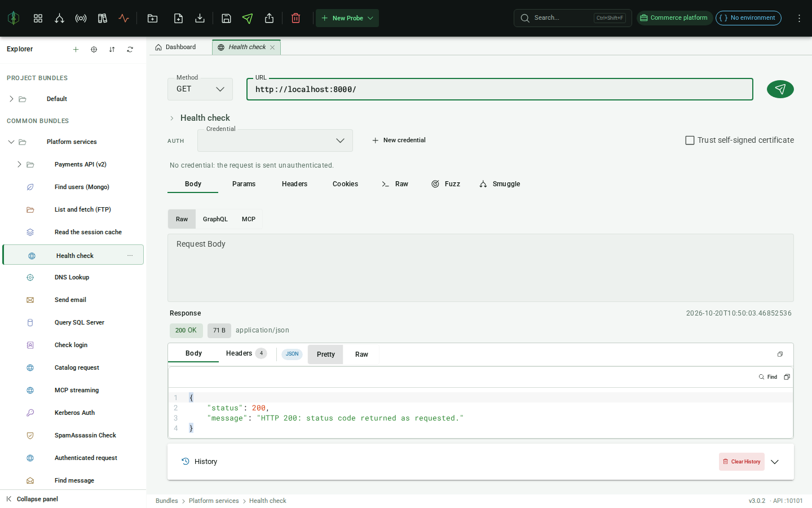Save using the floppy disk icon
The height and width of the screenshot is (508, 812).
(x=226, y=18)
